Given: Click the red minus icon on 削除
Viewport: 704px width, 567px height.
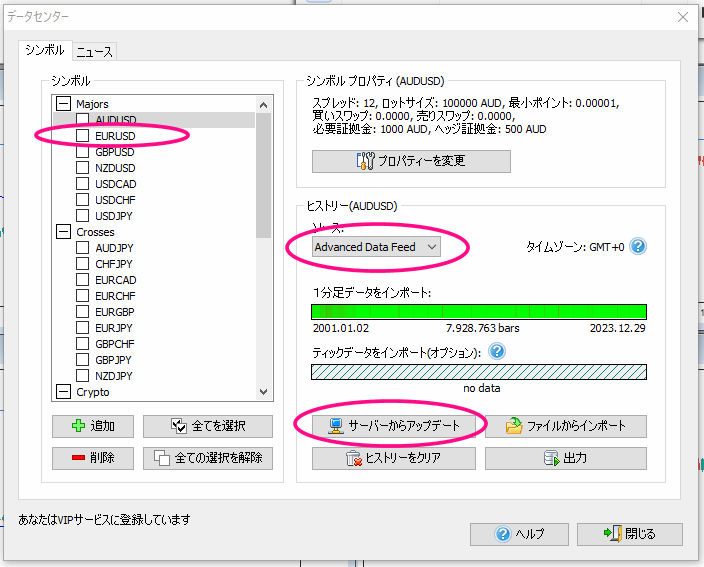Looking at the screenshot, I should coord(78,457).
